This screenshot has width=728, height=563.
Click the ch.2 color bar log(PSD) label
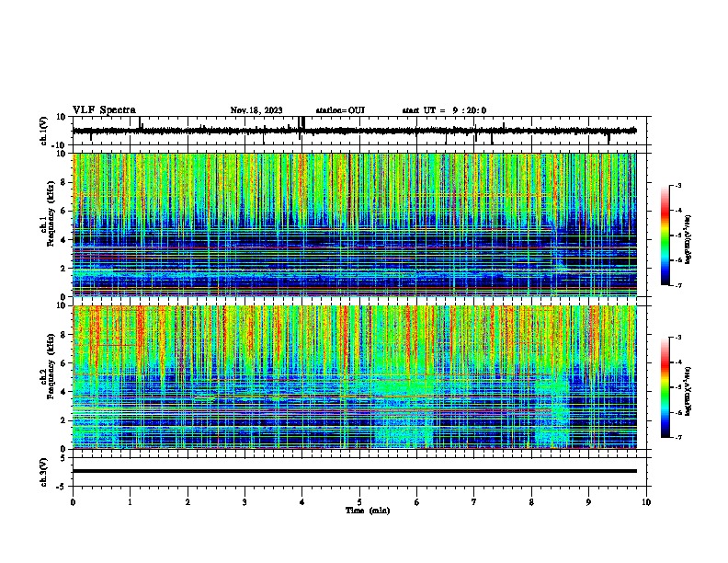tap(688, 391)
